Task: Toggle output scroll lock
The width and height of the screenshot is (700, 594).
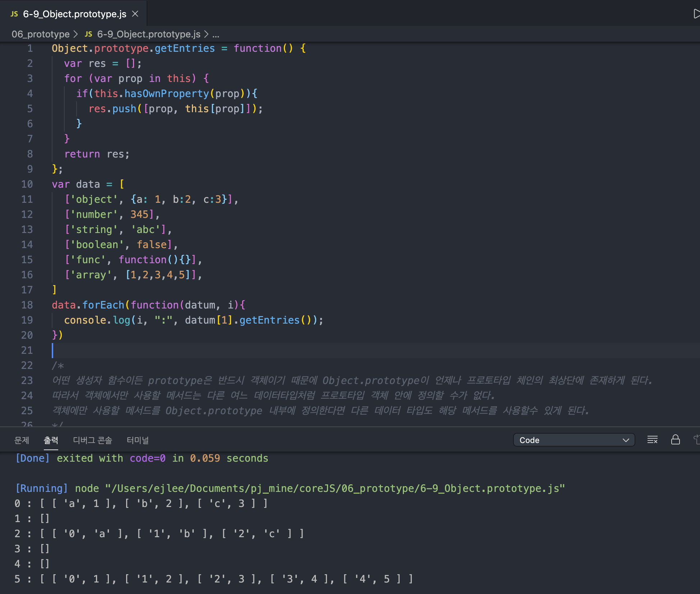Action: [675, 440]
